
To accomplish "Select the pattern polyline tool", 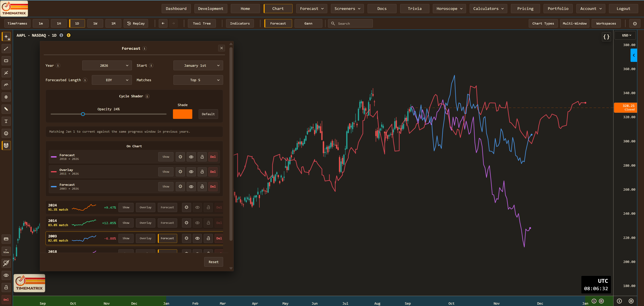I will click(x=6, y=85).
